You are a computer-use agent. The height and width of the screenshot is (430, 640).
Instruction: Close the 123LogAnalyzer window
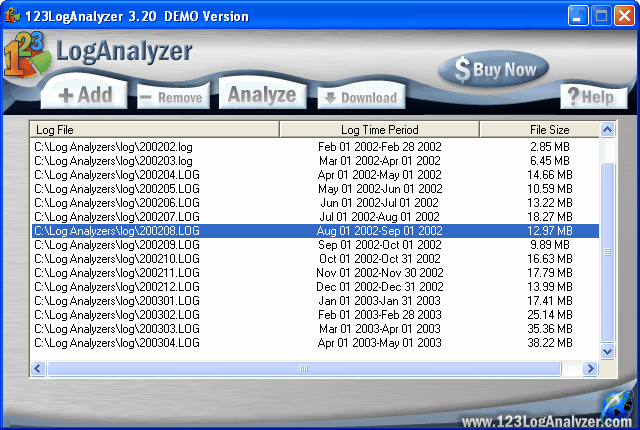(x=624, y=16)
